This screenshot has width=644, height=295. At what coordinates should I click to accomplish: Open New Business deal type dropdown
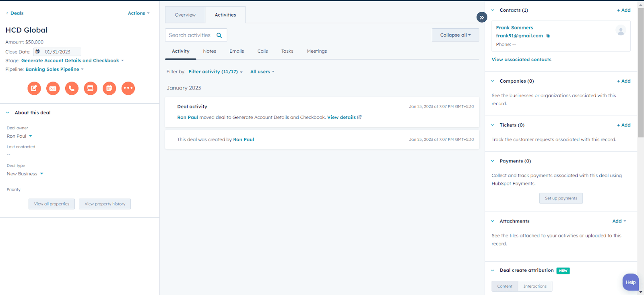(25, 174)
